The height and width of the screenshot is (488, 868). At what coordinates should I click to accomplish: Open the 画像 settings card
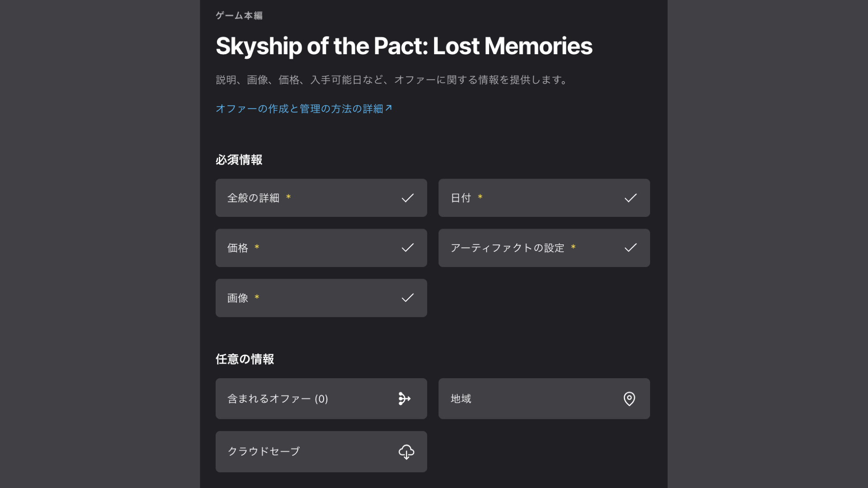point(238,298)
